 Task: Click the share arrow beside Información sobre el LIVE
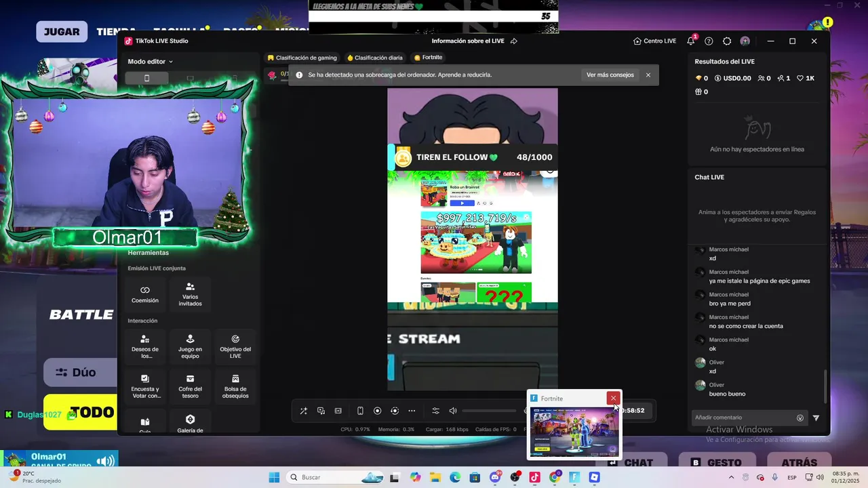(x=514, y=41)
